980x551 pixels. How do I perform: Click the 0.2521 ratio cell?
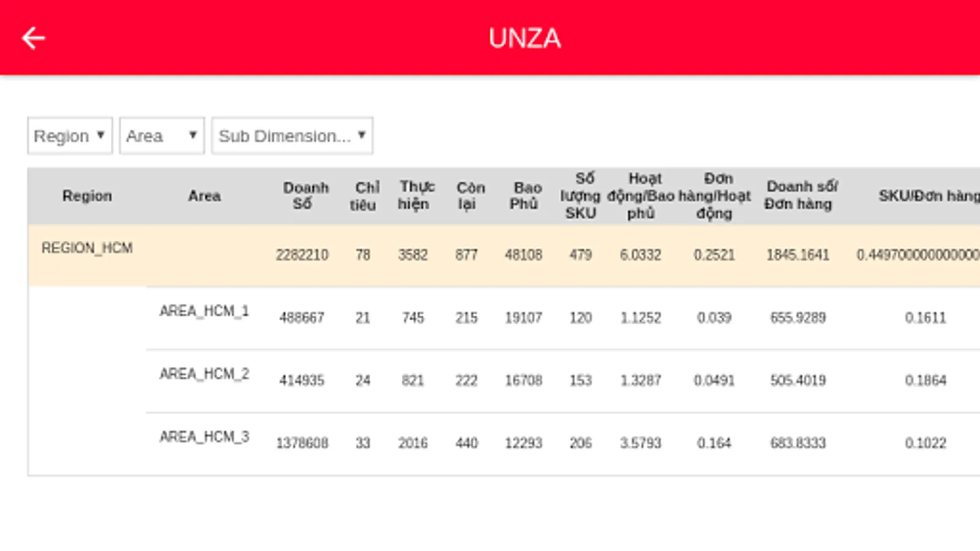(714, 255)
